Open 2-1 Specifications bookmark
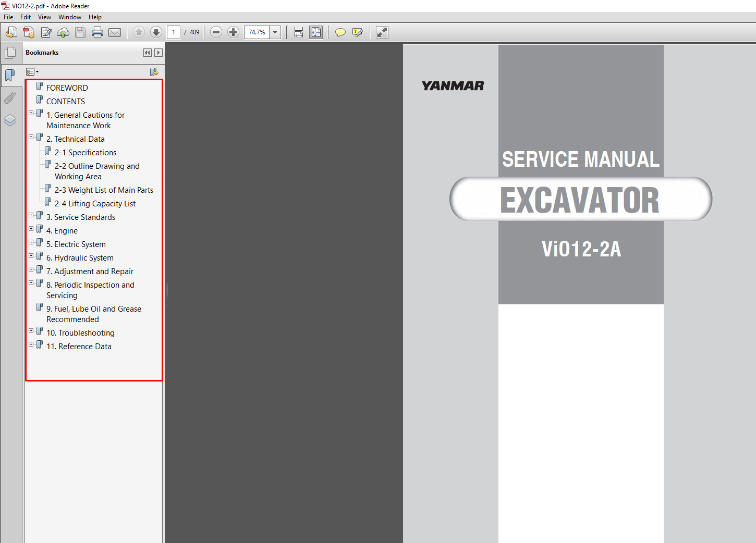This screenshot has width=756, height=543. coord(86,153)
